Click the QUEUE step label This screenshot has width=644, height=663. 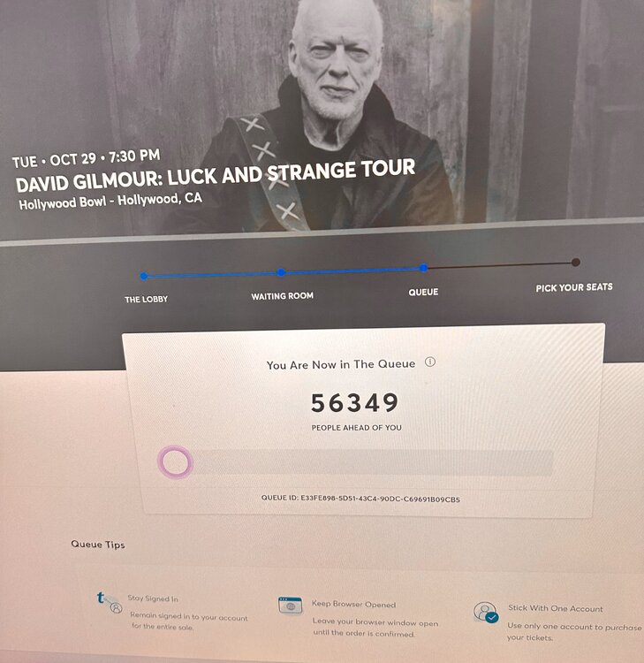(423, 292)
